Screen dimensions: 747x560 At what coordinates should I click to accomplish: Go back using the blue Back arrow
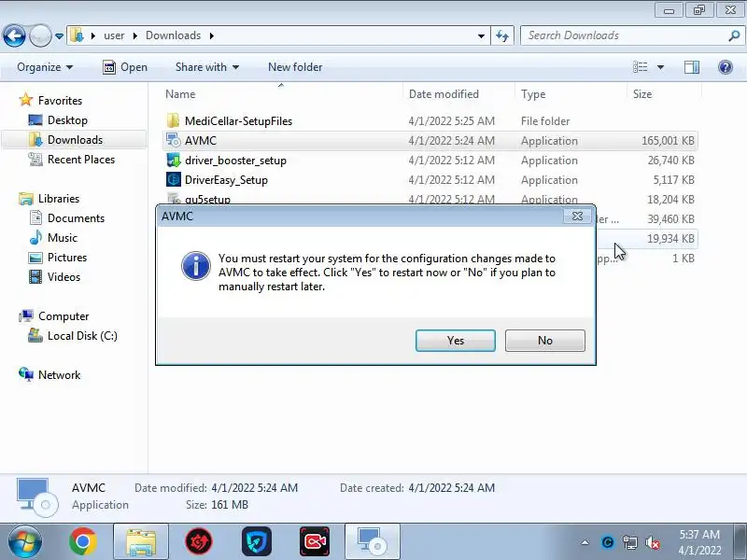tap(14, 35)
